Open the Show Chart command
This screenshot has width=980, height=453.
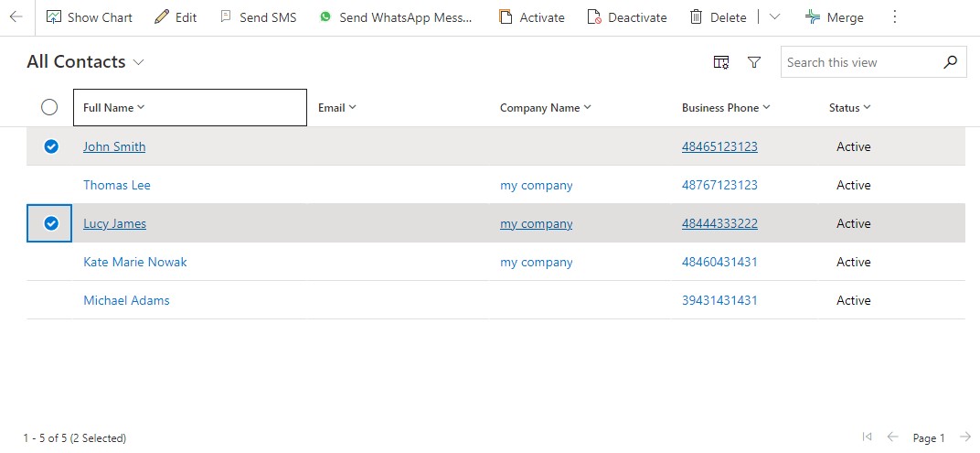point(90,17)
